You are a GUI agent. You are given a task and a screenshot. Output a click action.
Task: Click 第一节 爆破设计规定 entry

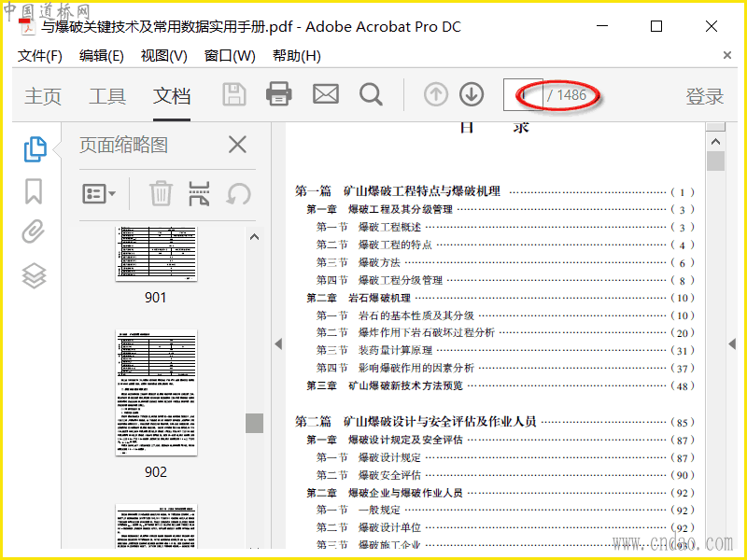pyautogui.click(x=505, y=457)
